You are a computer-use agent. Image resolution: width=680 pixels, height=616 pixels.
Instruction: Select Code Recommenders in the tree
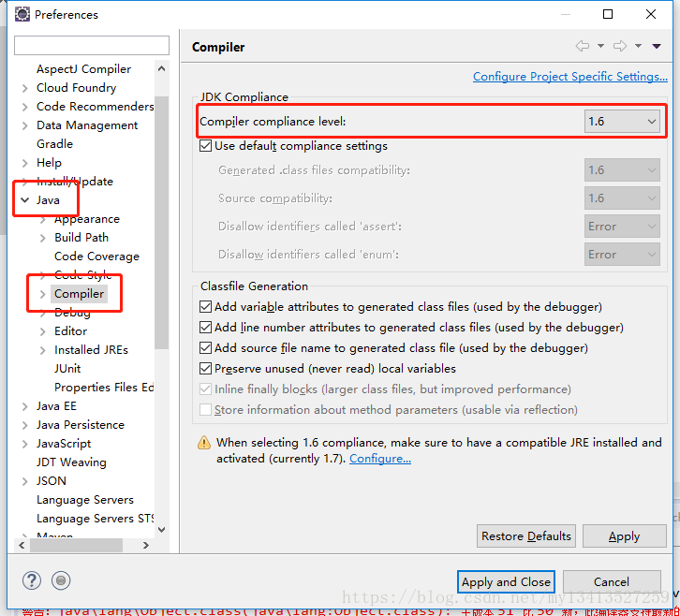tap(95, 106)
